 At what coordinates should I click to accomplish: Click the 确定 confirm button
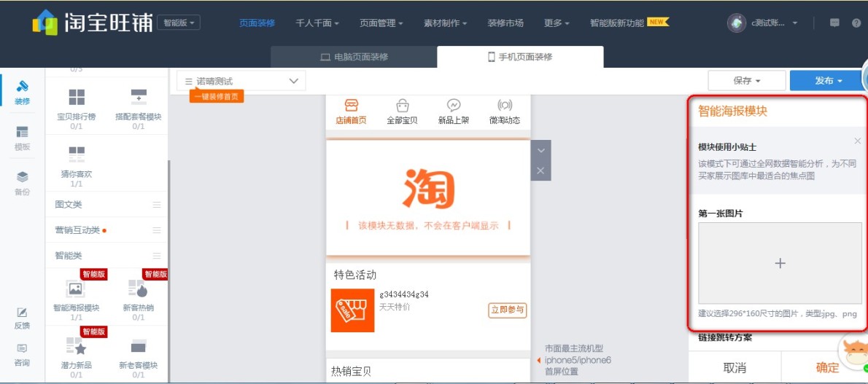pyautogui.click(x=827, y=368)
